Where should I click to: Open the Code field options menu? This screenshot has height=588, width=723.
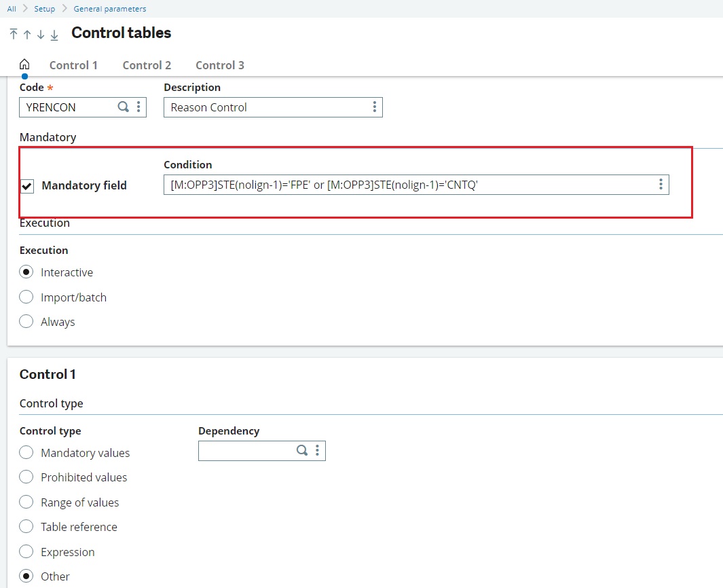[138, 107]
